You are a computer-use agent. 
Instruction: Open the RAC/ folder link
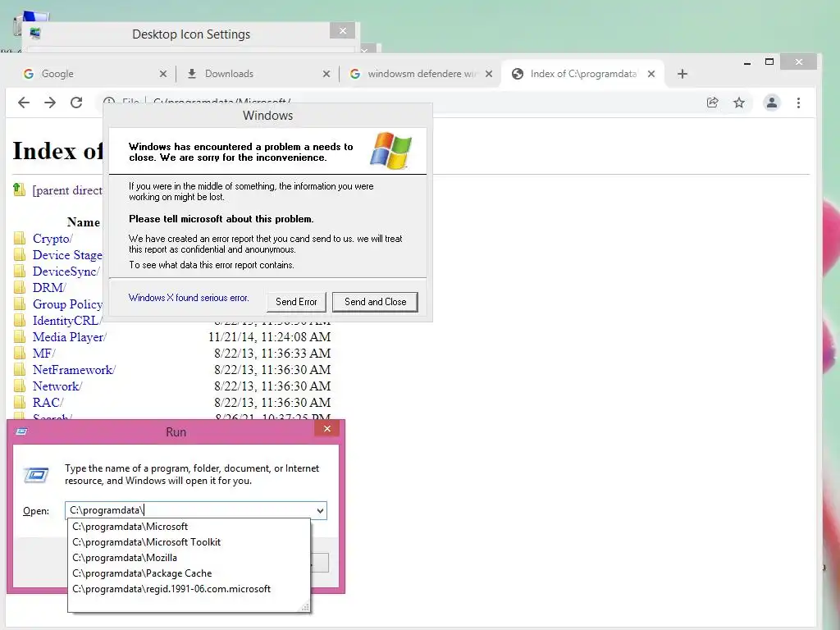48,402
